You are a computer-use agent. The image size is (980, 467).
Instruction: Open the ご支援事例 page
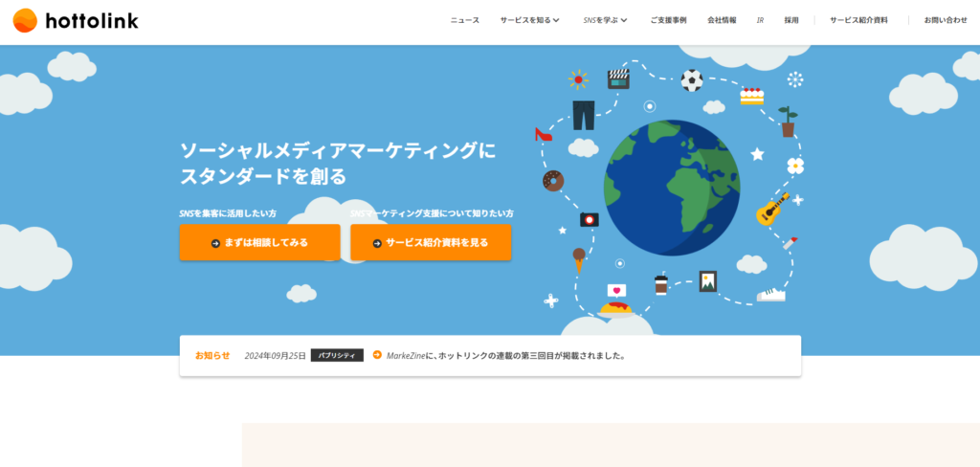(668, 20)
